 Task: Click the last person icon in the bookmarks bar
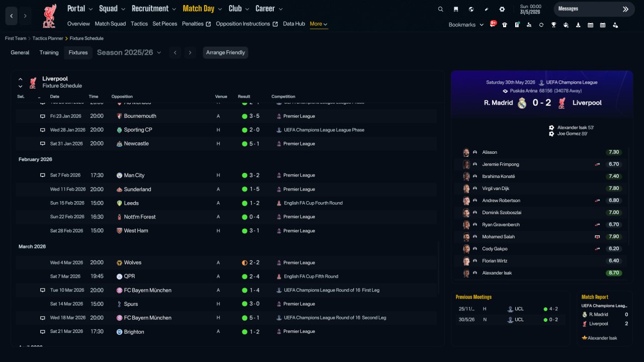[615, 25]
